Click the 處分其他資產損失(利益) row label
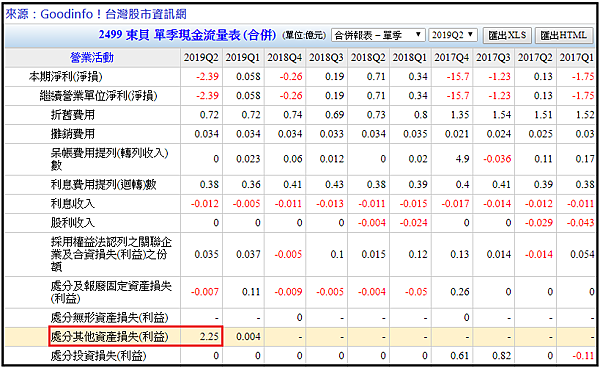Viewport: 600px width, 368px height. (x=109, y=337)
